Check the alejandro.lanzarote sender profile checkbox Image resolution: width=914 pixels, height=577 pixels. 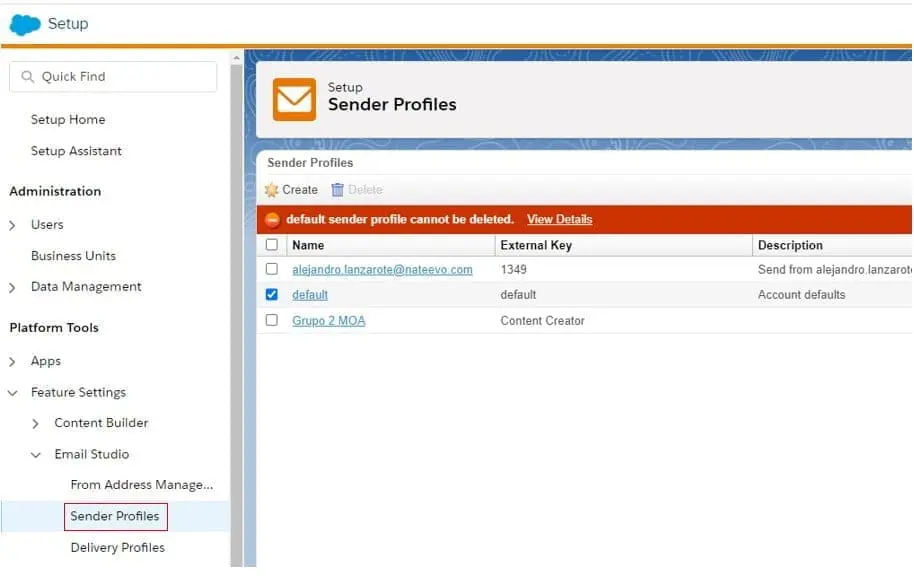coord(272,269)
